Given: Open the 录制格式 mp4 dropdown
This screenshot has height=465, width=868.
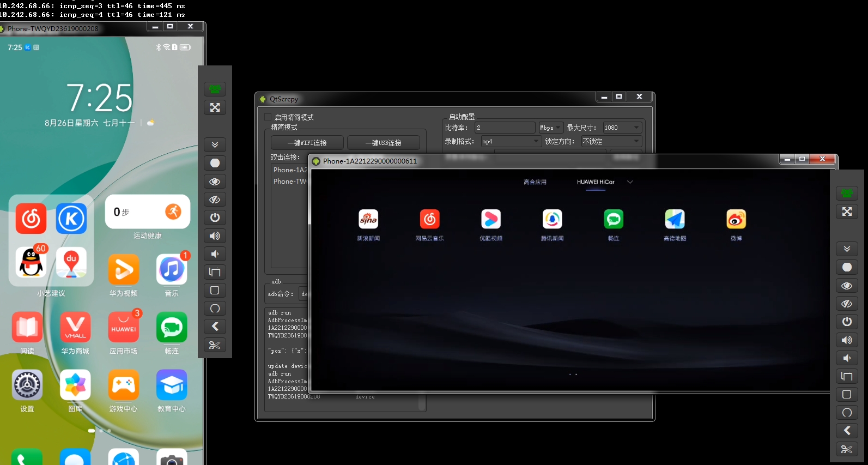Looking at the screenshot, I should tap(510, 141).
